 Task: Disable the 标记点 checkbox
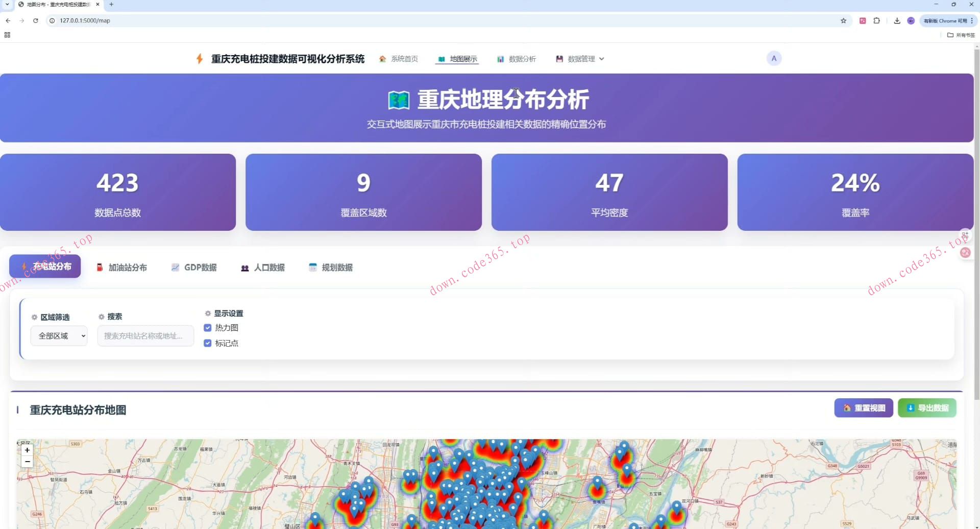(x=208, y=343)
